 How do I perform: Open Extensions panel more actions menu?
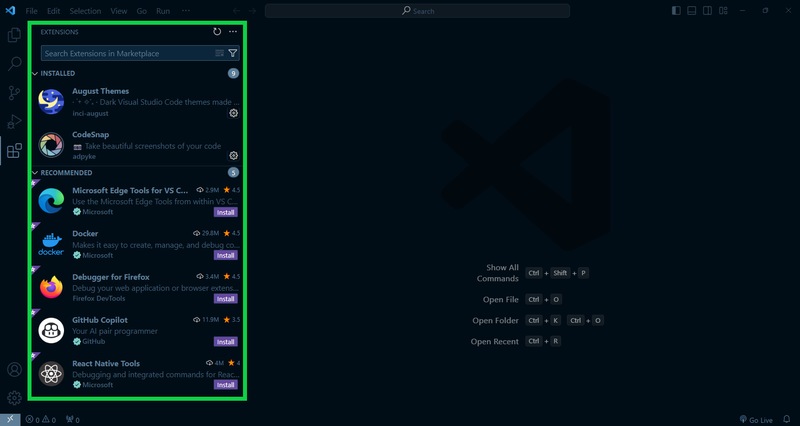233,32
